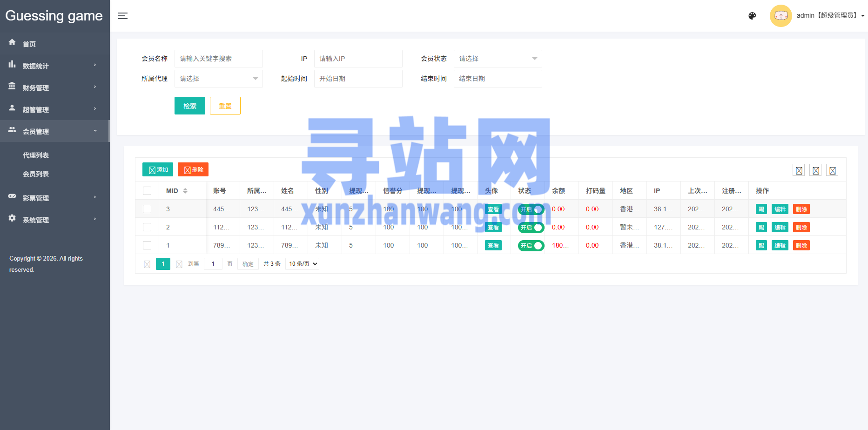Check the checkbox for member MID 1

(x=147, y=245)
